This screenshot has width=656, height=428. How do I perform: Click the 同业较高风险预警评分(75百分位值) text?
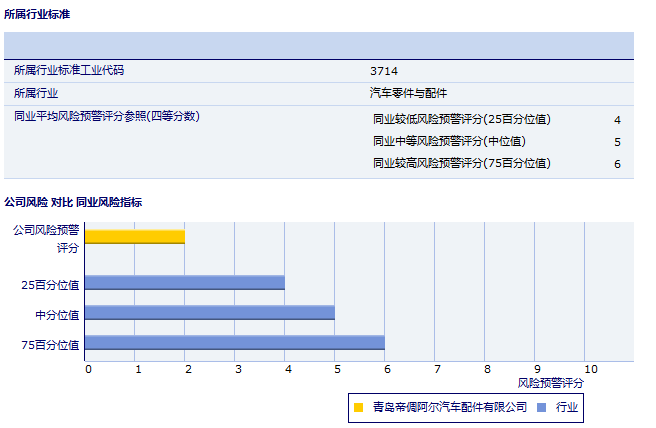pos(461,163)
